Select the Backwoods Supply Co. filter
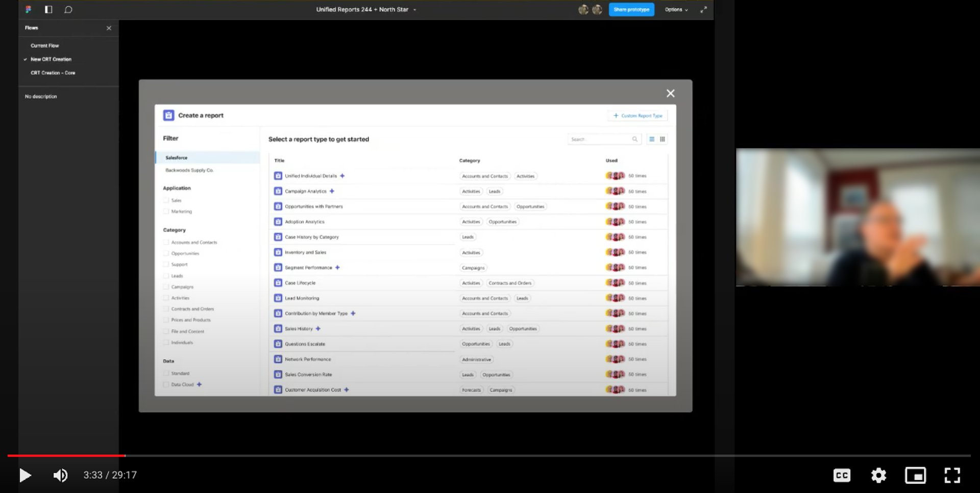 click(x=189, y=170)
